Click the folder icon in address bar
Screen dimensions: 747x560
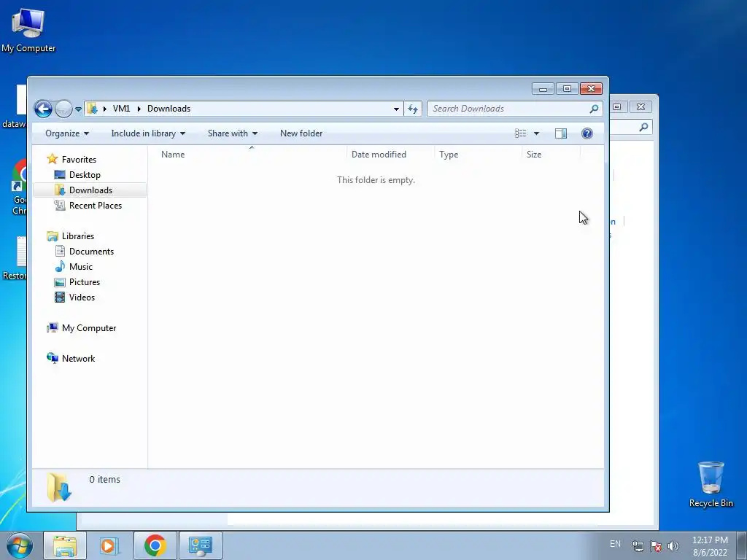click(93, 109)
